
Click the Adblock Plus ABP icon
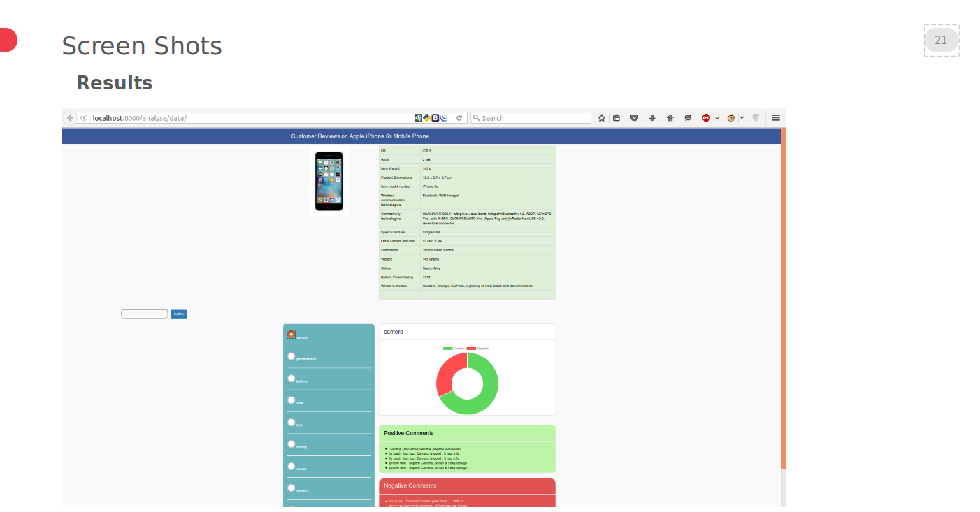click(x=706, y=118)
